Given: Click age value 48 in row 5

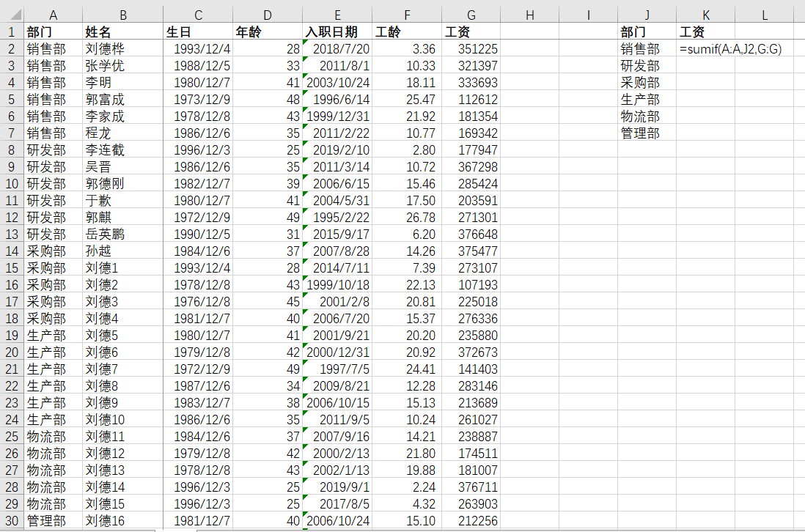Looking at the screenshot, I should click(x=293, y=100).
